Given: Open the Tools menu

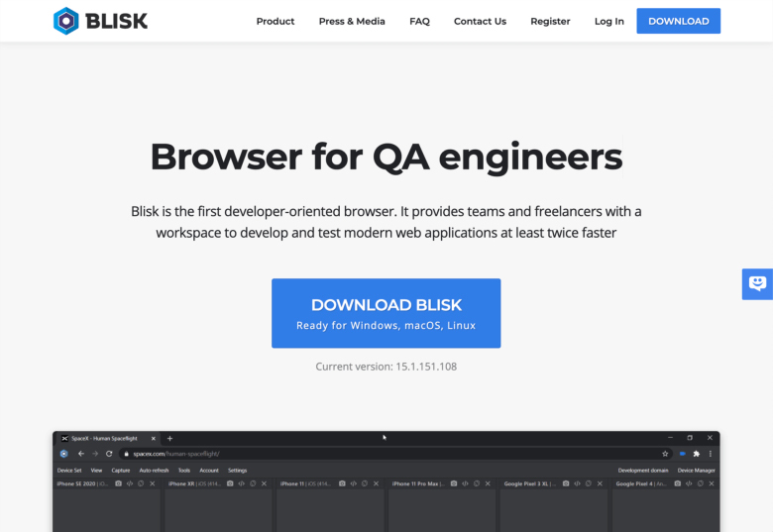Looking at the screenshot, I should click(184, 471).
